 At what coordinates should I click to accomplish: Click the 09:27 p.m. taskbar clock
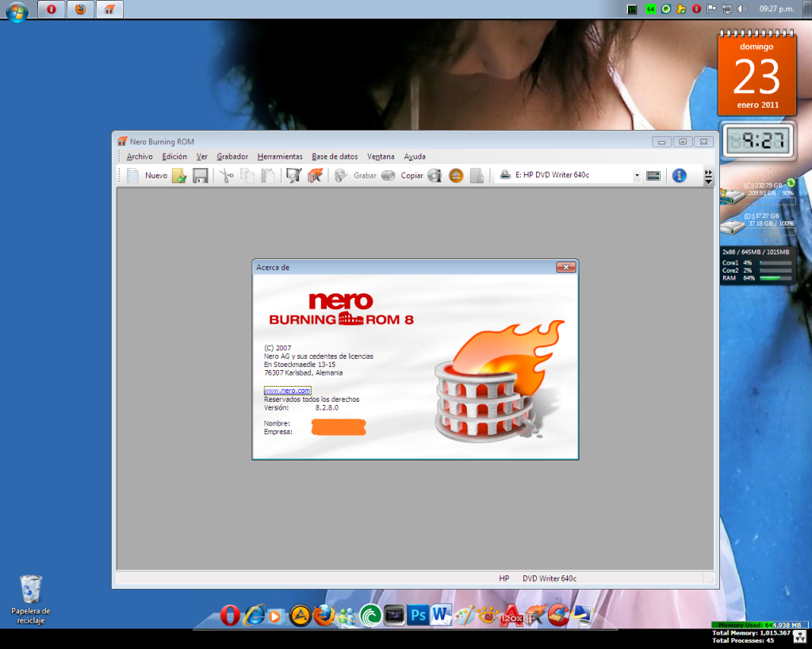[x=777, y=9]
